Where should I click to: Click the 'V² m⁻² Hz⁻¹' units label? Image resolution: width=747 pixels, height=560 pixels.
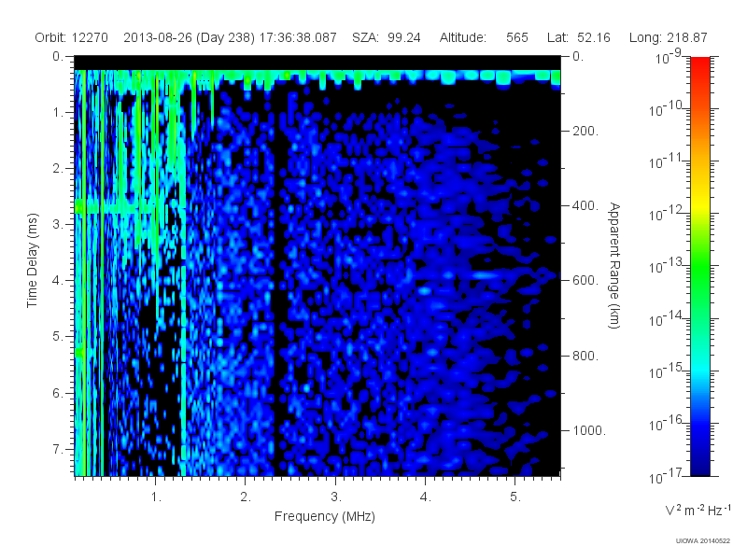pyautogui.click(x=698, y=510)
